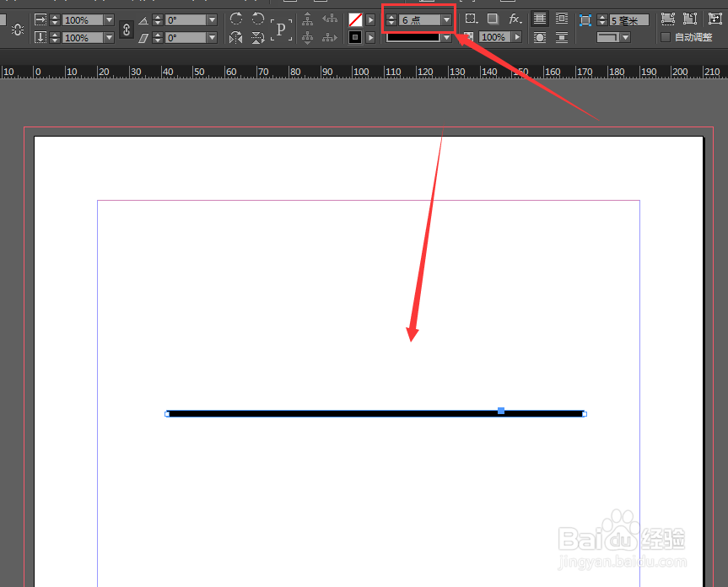Click the stroke weight stepper arrows

[391, 20]
